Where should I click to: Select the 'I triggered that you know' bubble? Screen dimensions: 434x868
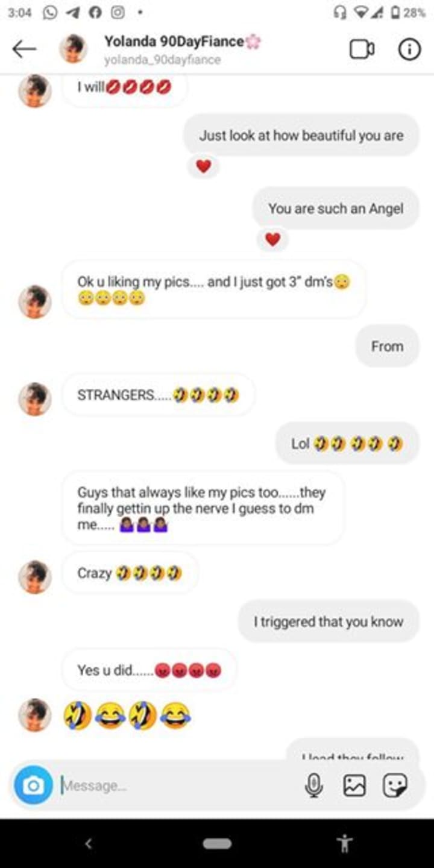329,621
